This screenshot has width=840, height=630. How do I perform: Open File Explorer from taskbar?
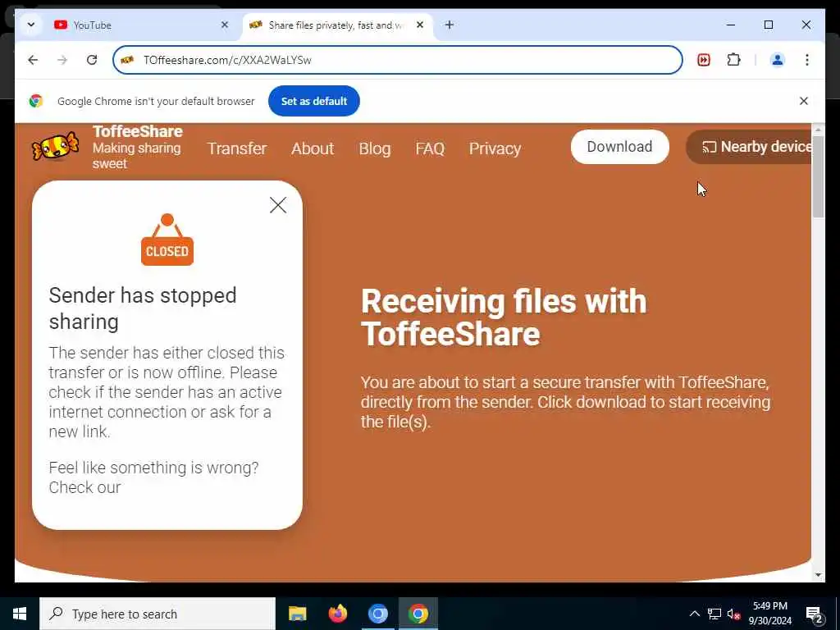coord(297,614)
